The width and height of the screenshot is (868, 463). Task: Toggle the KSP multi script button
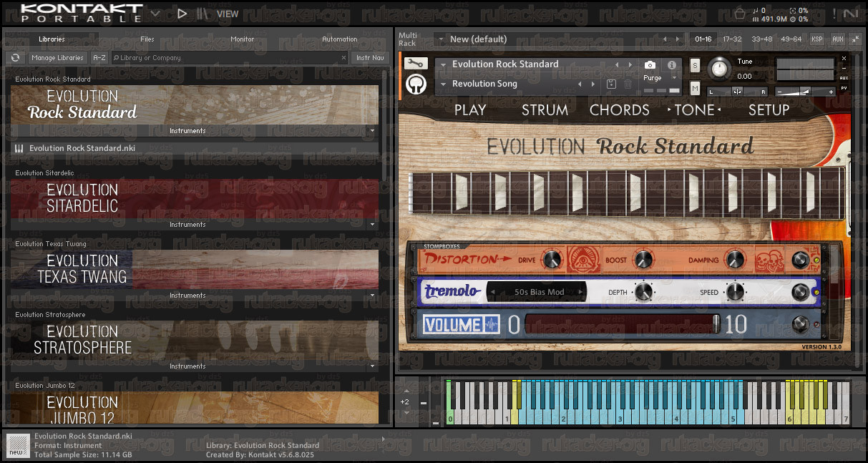(817, 39)
